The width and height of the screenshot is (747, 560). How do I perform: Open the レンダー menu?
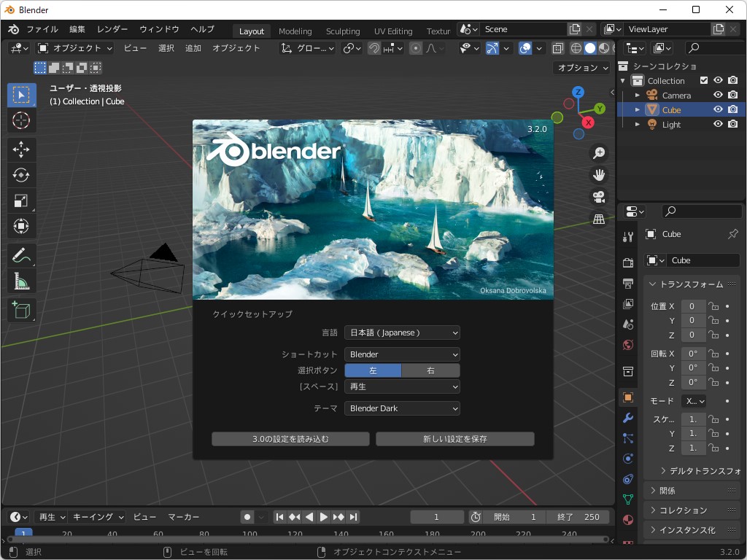pyautogui.click(x=112, y=29)
